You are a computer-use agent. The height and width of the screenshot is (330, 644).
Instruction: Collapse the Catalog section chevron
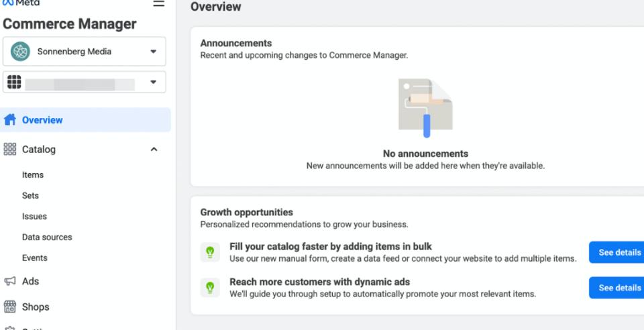[154, 150]
